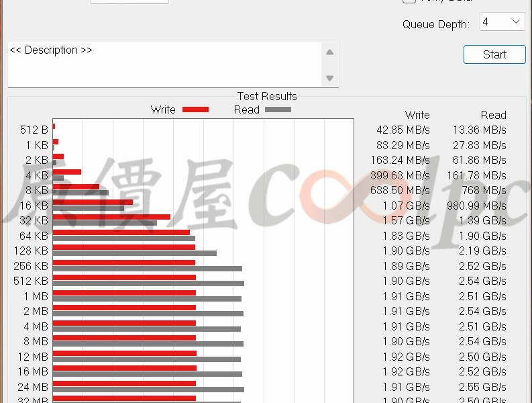Click the '2 MB' row label

coord(36,311)
